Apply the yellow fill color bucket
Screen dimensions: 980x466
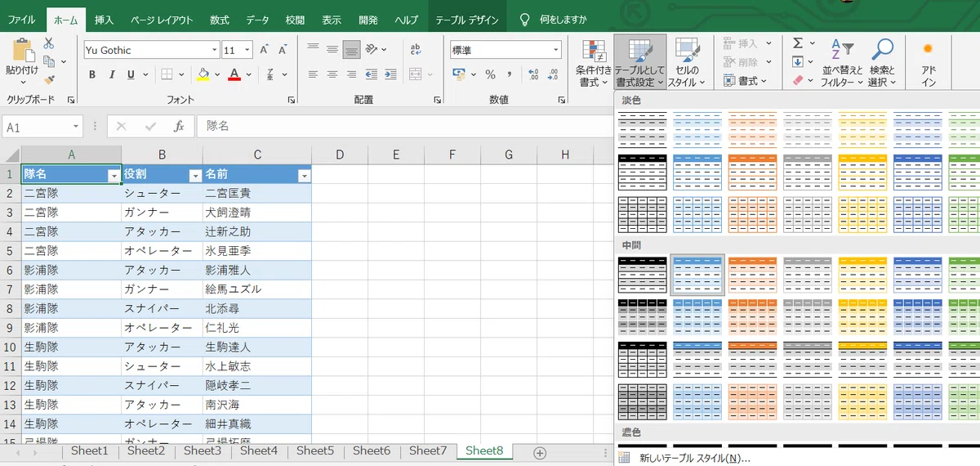(x=203, y=74)
